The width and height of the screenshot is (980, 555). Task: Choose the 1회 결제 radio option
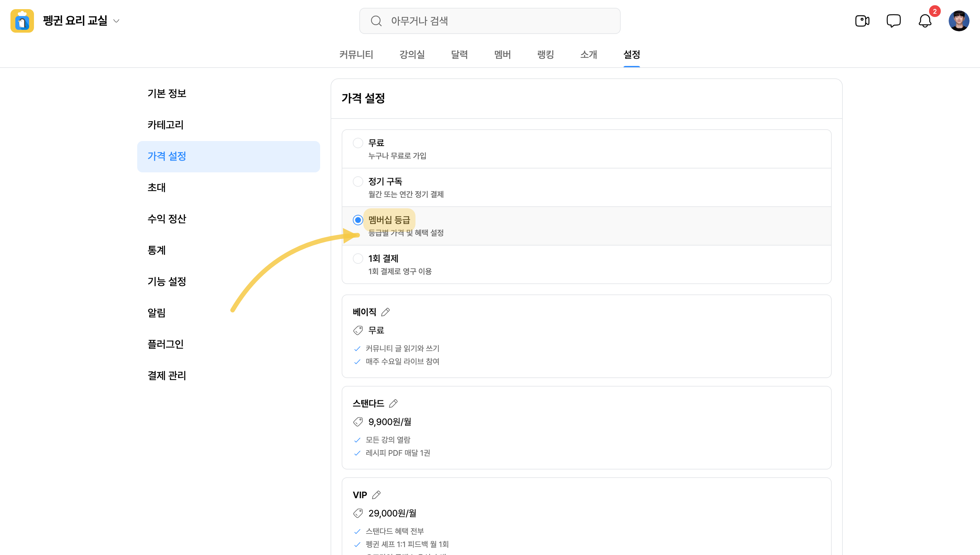tap(358, 259)
